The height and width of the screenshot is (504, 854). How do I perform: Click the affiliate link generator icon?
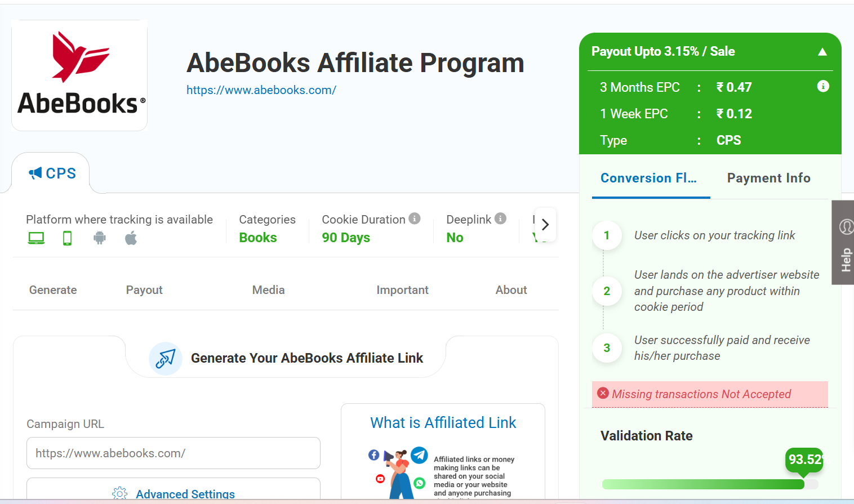166,358
